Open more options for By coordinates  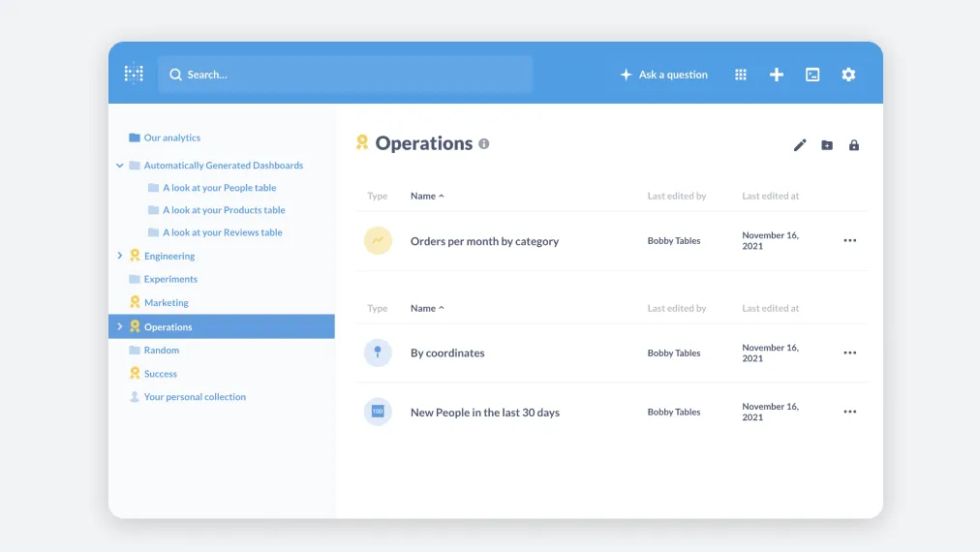pos(849,353)
